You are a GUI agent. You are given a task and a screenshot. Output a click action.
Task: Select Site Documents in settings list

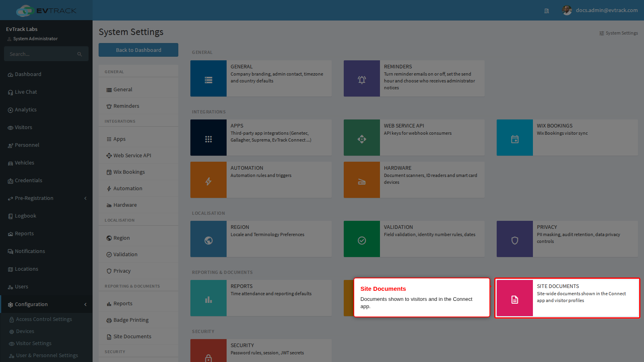click(x=138, y=337)
